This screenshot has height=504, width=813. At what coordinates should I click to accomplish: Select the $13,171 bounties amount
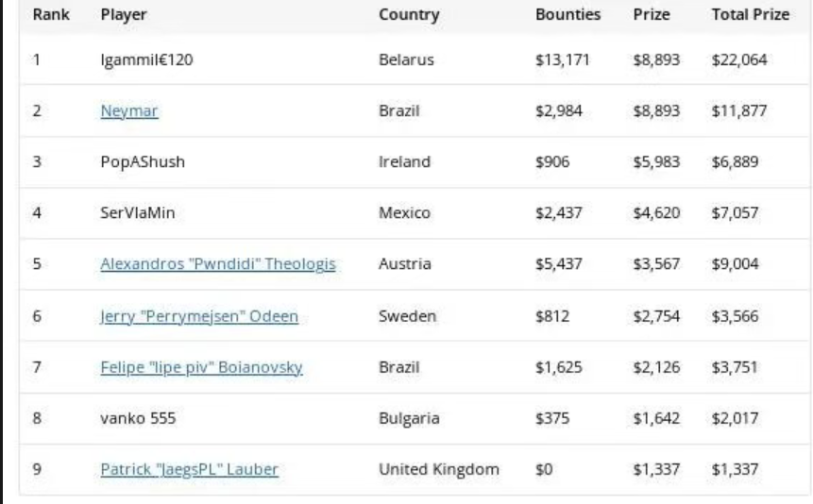coord(563,60)
